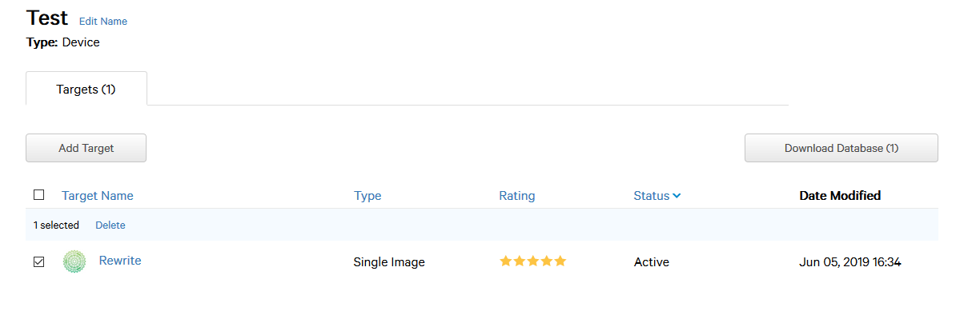Sort targets by Status column
The image size is (980, 331).
(652, 196)
